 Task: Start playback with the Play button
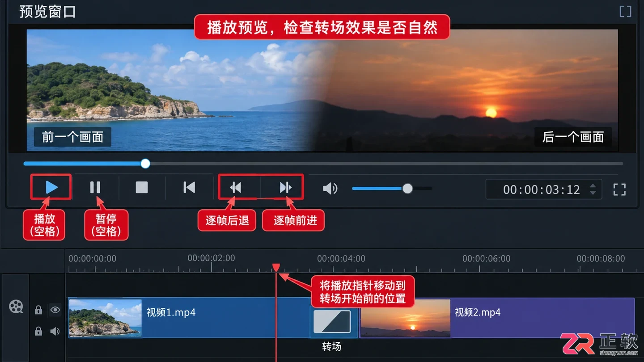coord(51,187)
